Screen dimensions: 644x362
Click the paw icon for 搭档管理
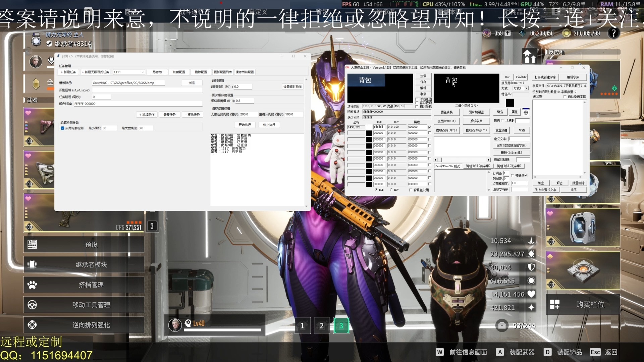coord(32,285)
